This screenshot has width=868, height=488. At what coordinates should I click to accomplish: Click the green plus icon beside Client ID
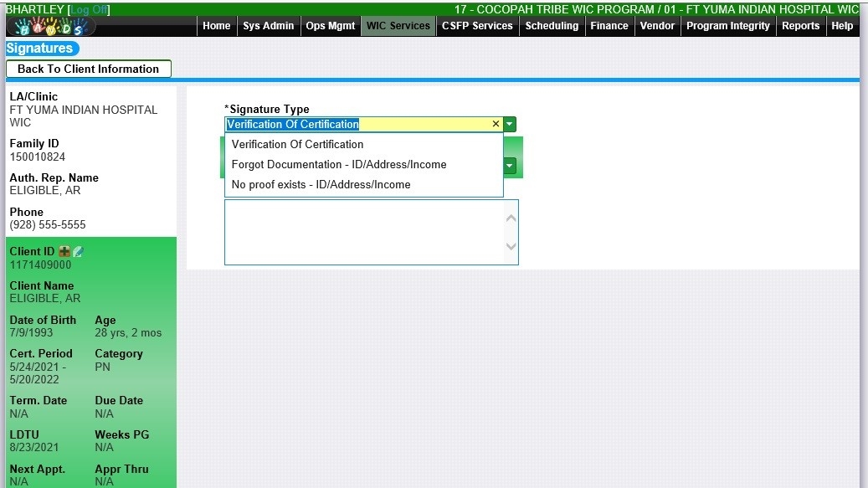point(64,252)
